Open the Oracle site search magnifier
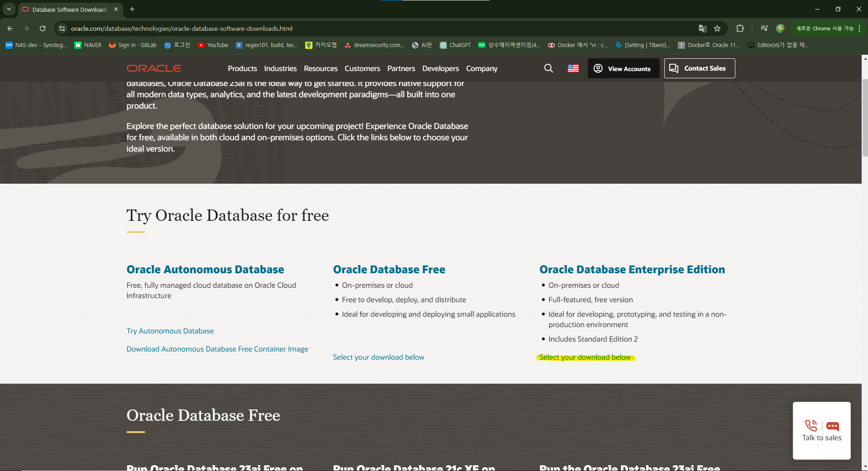Screen dimensions: 868x471 pyautogui.click(x=548, y=68)
